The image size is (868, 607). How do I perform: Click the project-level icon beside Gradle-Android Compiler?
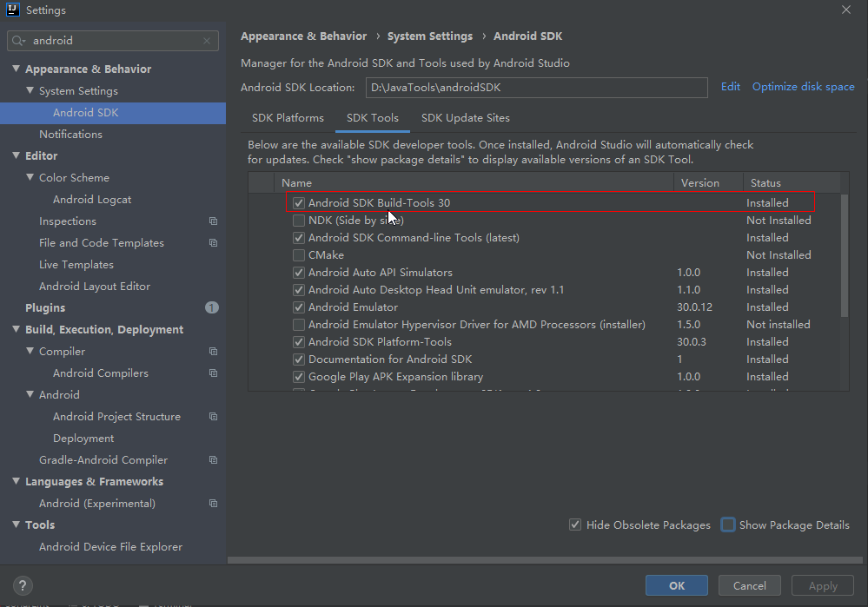tap(213, 460)
